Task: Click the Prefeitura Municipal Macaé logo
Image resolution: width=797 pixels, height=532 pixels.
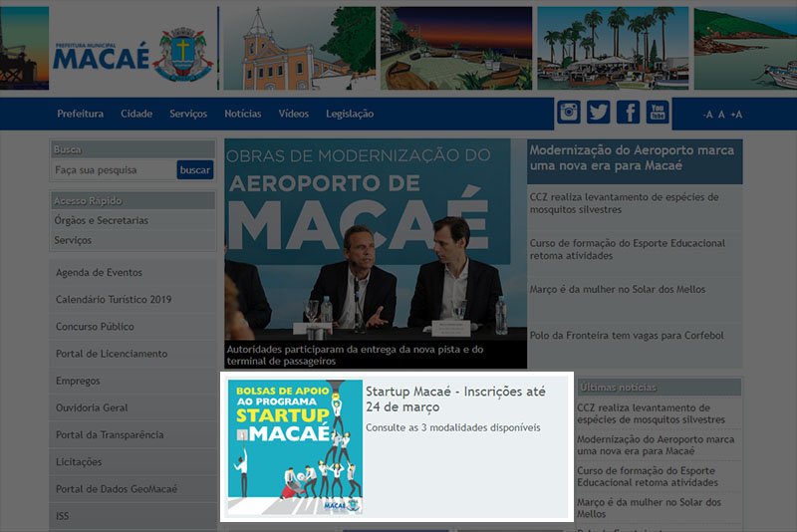Action: pos(133,55)
